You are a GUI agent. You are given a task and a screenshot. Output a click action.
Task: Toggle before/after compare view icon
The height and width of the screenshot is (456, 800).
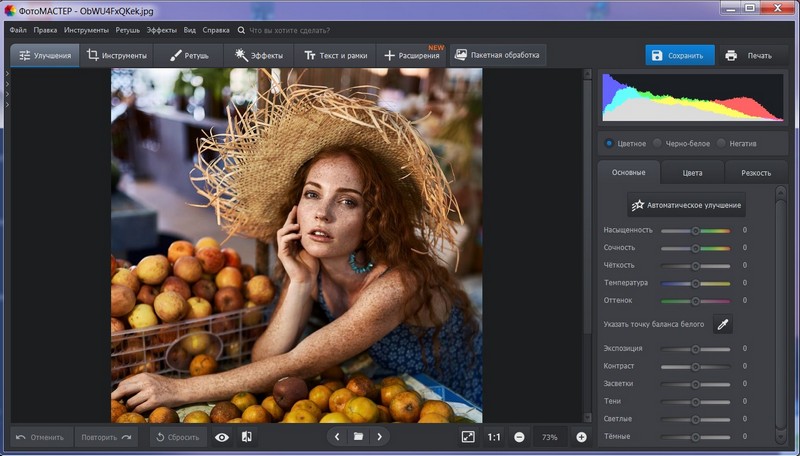[247, 437]
